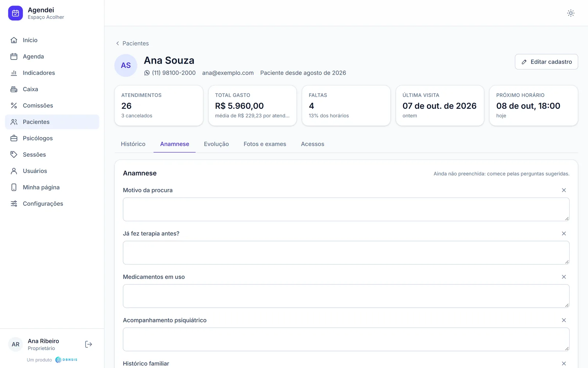Switch to the Histórico tab
This screenshot has width=588, height=368.
click(x=133, y=144)
